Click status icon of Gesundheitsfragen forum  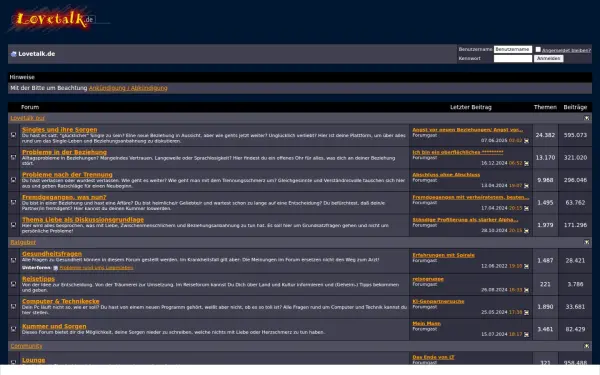pyautogui.click(x=13, y=260)
